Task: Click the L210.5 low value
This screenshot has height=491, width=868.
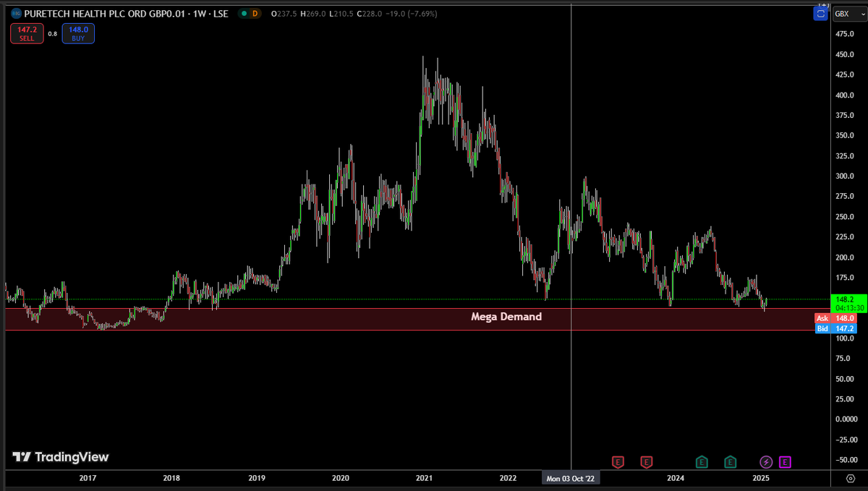Action: tap(342, 13)
